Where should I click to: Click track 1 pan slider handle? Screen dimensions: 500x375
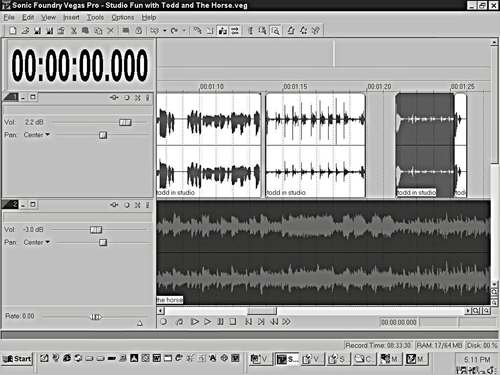103,135
